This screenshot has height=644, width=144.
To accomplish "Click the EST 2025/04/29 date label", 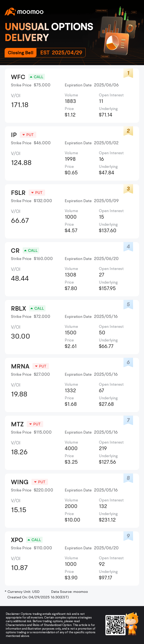I will [61, 53].
